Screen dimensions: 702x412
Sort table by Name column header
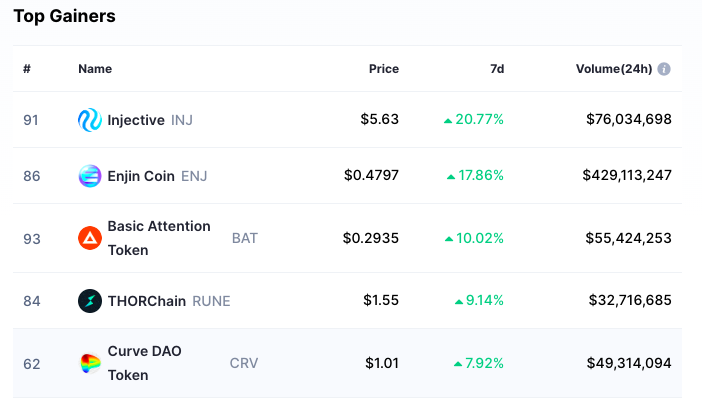pos(95,69)
